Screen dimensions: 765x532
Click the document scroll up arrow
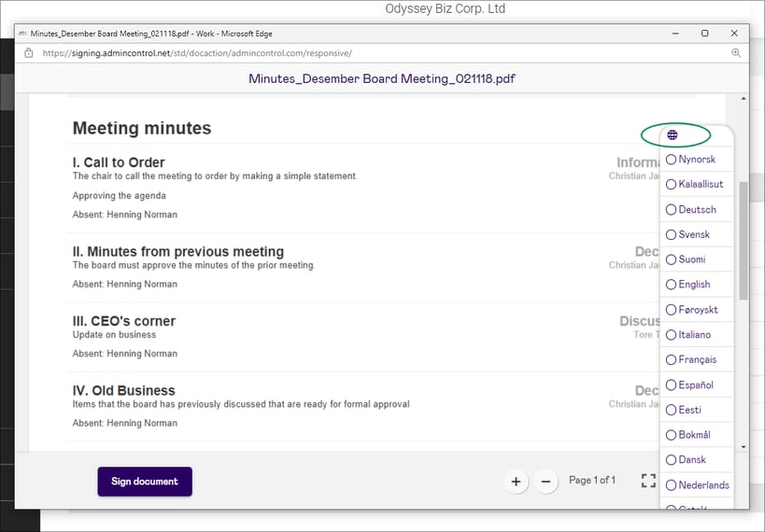[743, 99]
